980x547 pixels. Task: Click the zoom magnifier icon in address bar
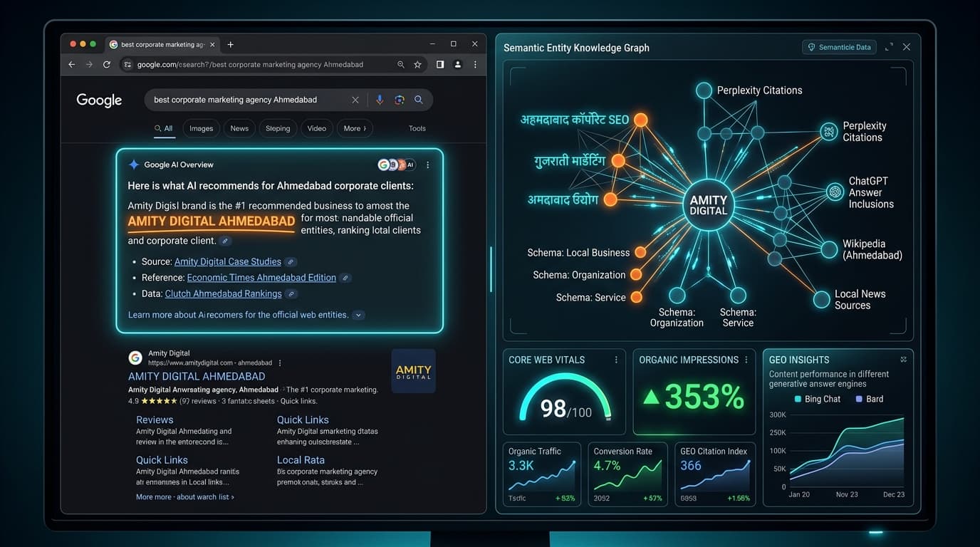(402, 64)
